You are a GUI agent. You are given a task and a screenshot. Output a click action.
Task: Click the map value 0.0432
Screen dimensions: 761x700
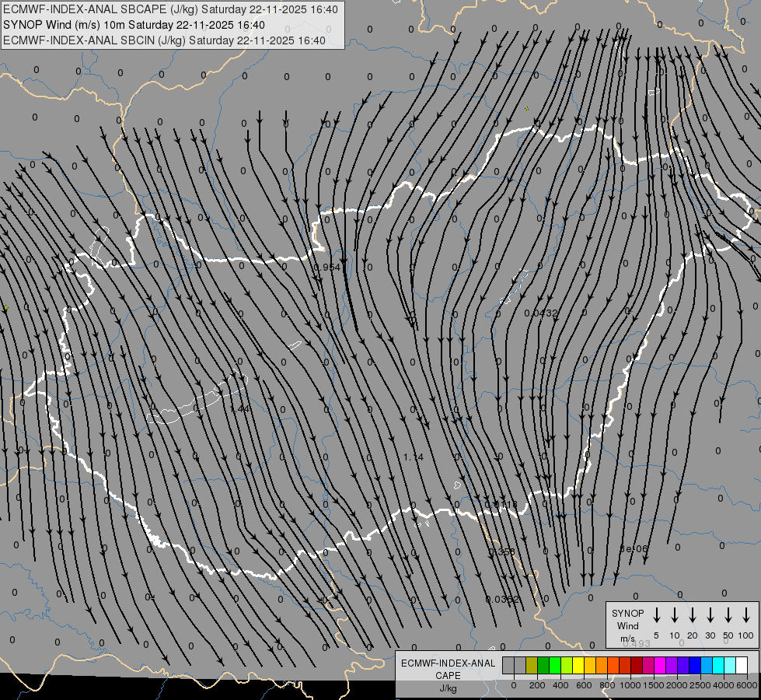(541, 313)
